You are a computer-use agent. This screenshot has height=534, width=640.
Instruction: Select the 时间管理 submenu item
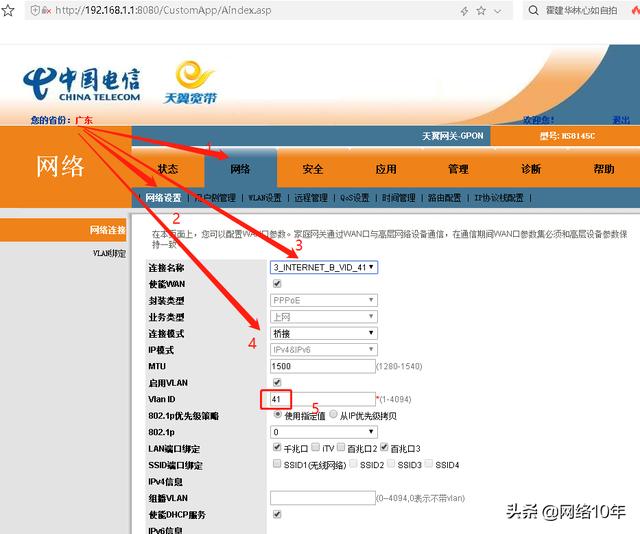coord(399,198)
